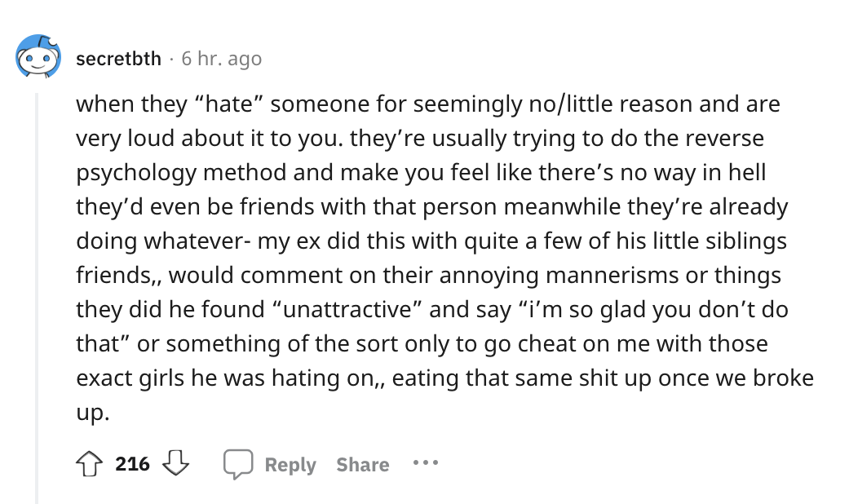Click the final word "up." of the comment
Screen dimensions: 849x504
pyautogui.click(x=91, y=413)
